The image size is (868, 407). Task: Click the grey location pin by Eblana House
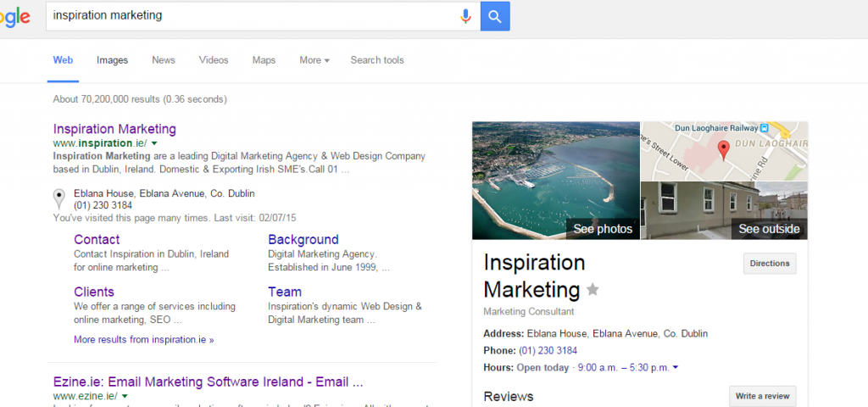pos(58,199)
